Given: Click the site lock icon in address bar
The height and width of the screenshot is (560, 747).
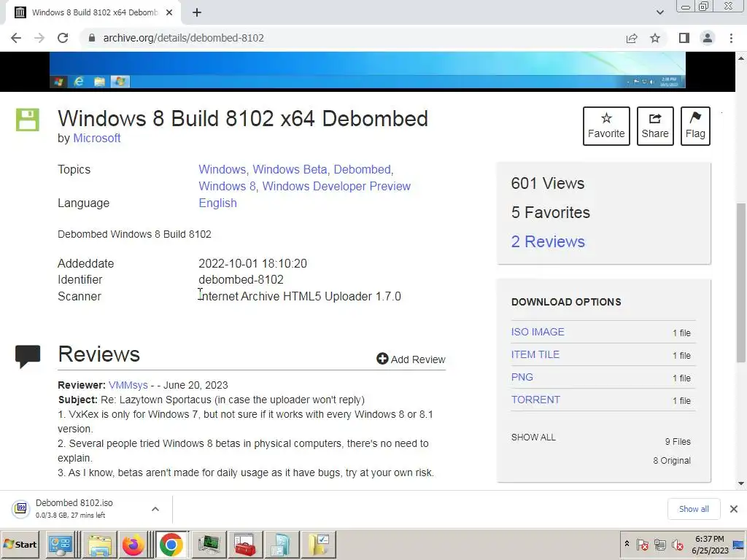Looking at the screenshot, I should 92,38.
